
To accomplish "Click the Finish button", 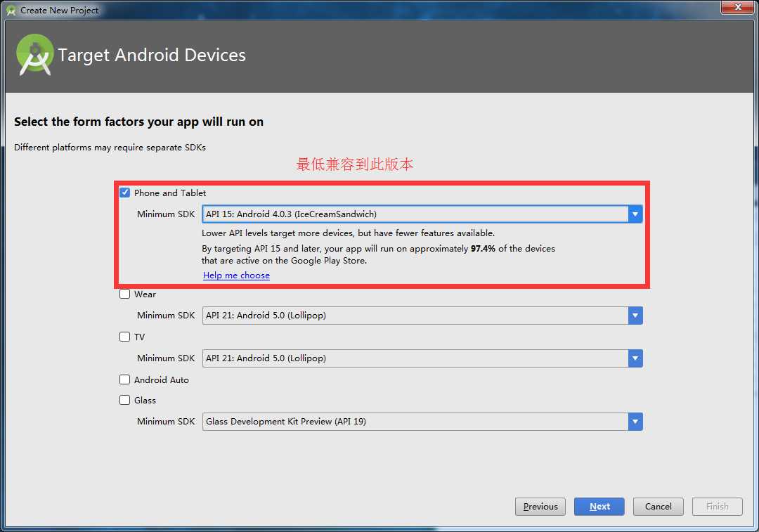I will click(x=718, y=506).
